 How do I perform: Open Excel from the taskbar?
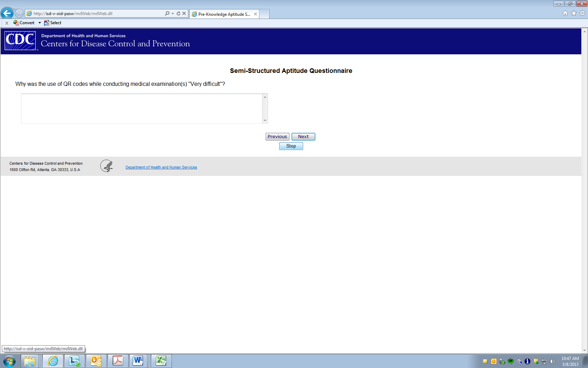161,361
